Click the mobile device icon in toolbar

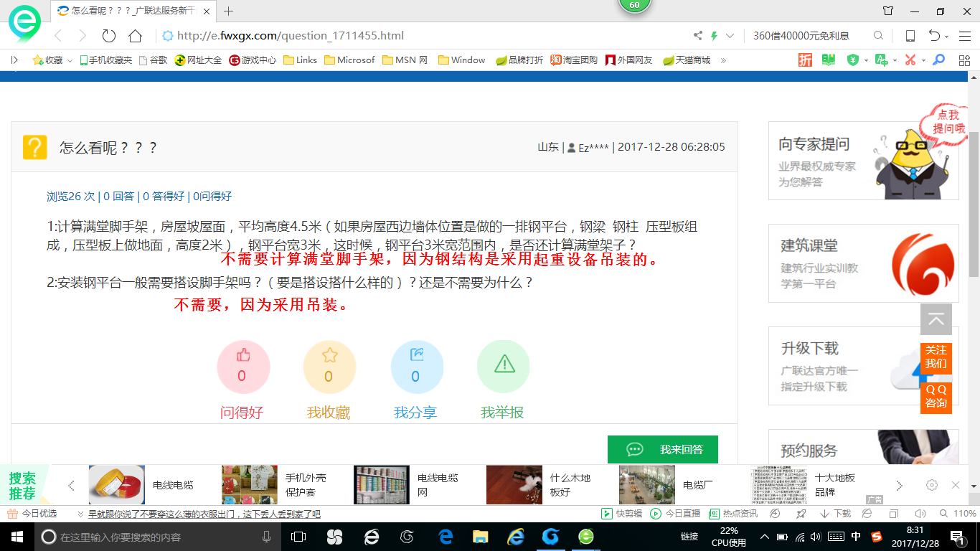pyautogui.click(x=910, y=36)
